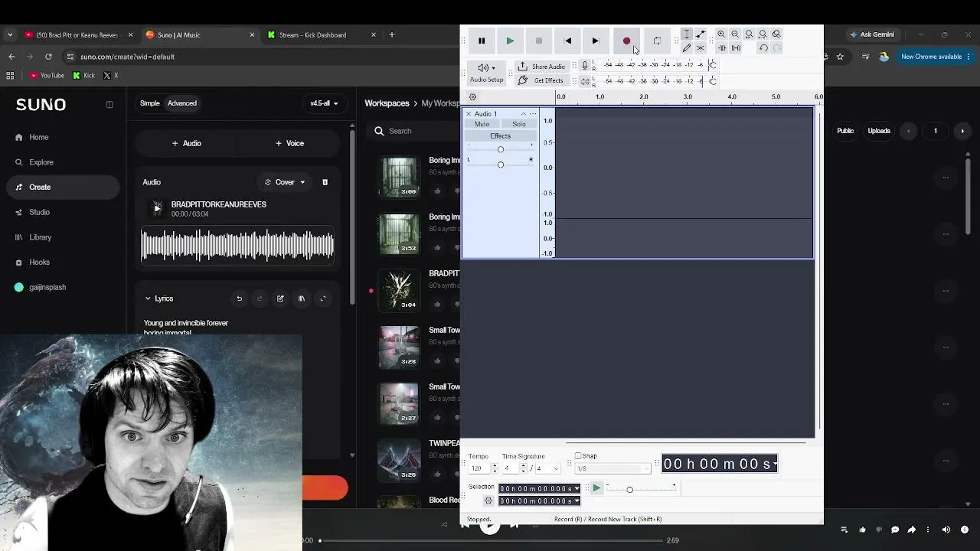Enable the Snap checkbox
980x551 pixels.
click(578, 456)
